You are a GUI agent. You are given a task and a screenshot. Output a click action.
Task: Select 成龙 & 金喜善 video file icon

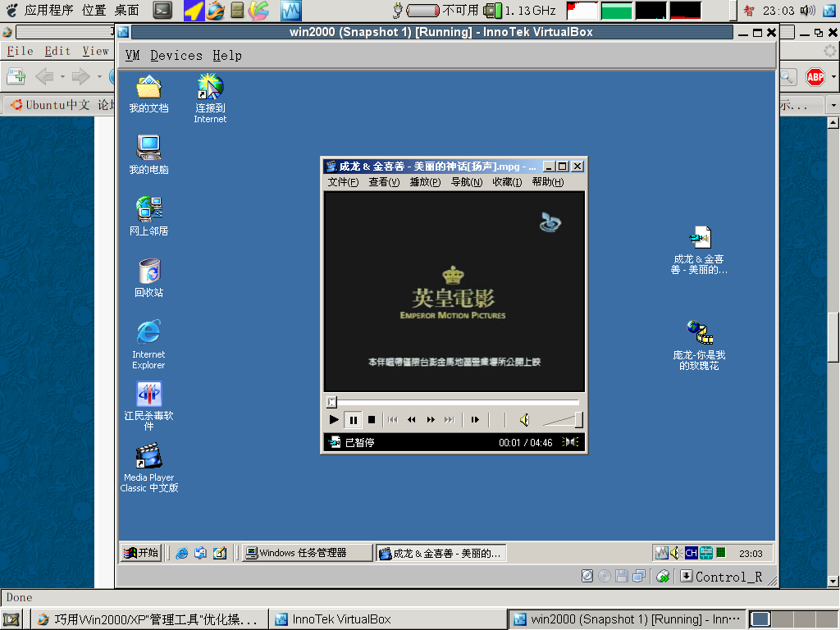699,251
